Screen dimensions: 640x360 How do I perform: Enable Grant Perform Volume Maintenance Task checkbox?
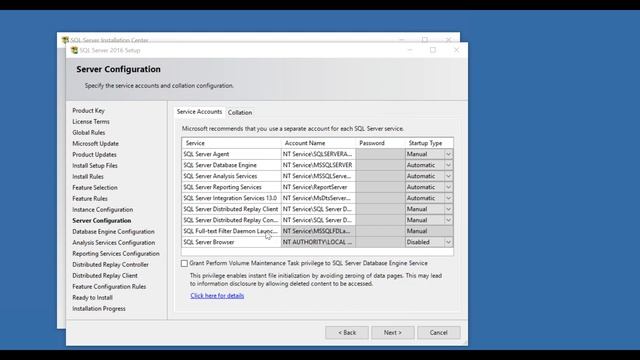click(184, 264)
